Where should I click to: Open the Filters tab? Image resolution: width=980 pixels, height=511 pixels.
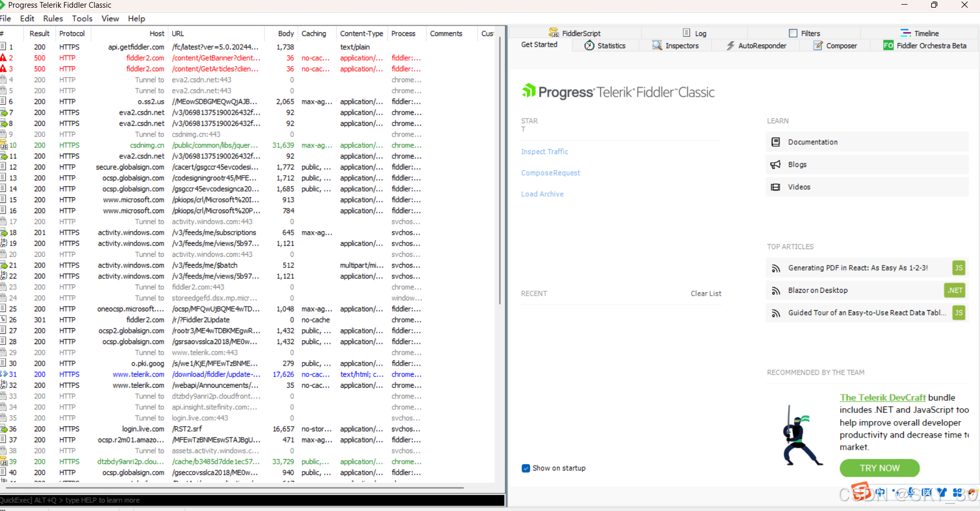pyautogui.click(x=805, y=33)
